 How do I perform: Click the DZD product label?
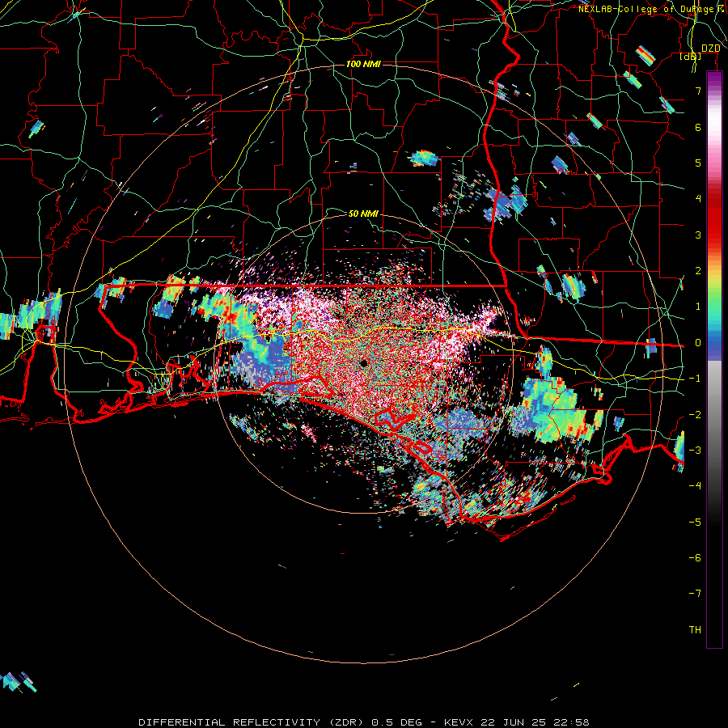(x=711, y=49)
